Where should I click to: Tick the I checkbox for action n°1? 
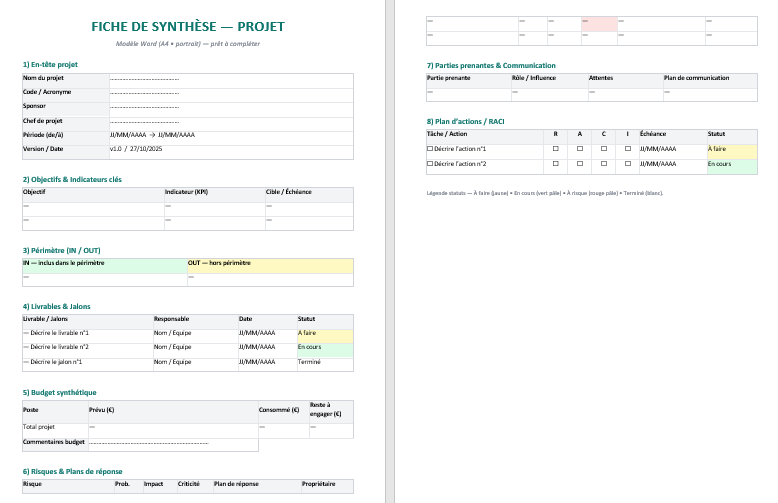(628, 148)
